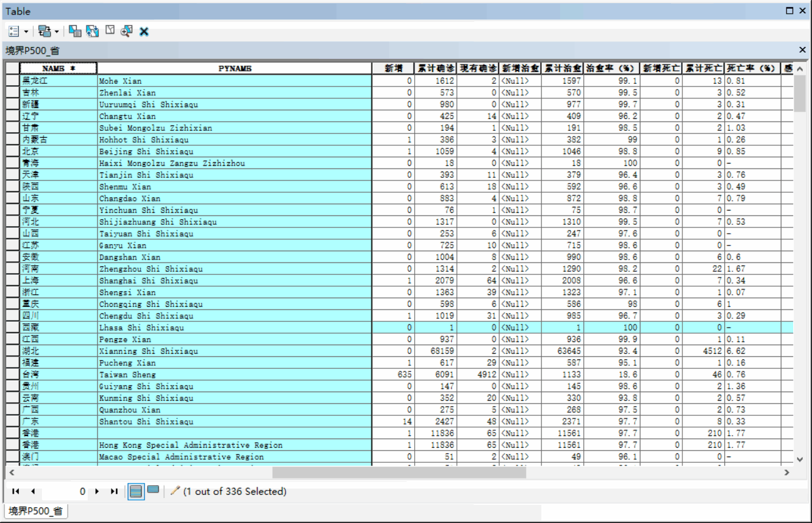Screen dimensions: 812x523
Task: Click the '4512' cumulative deaths cell
Action: click(703, 351)
